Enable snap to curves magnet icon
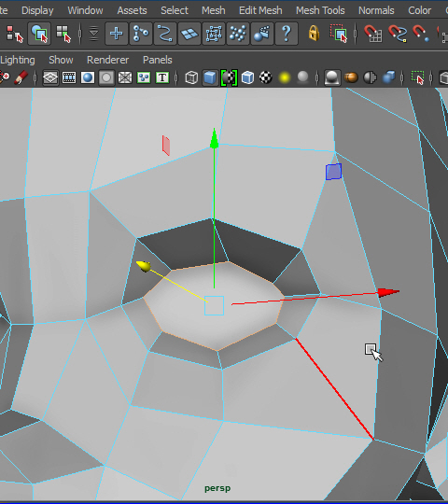 pos(398,34)
